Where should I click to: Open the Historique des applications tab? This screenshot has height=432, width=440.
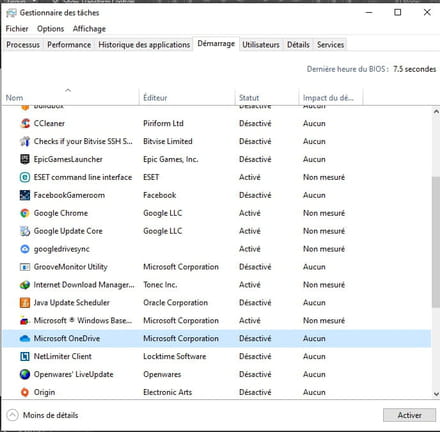144,45
